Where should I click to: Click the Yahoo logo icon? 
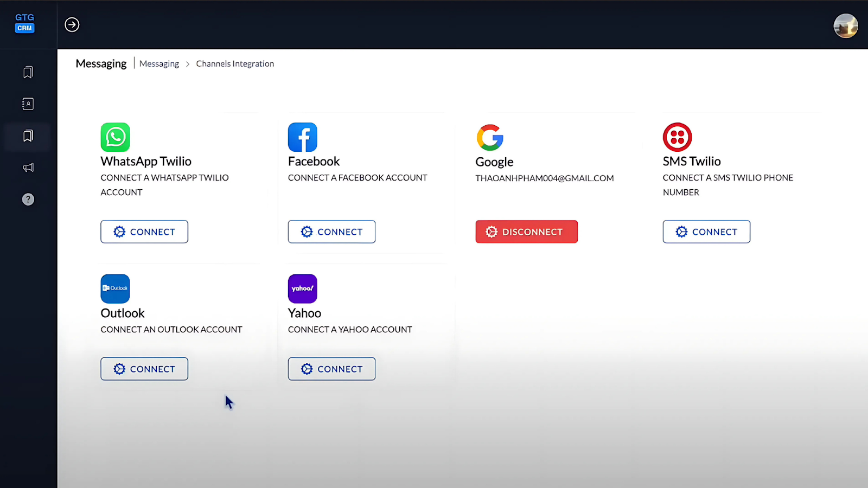303,288
